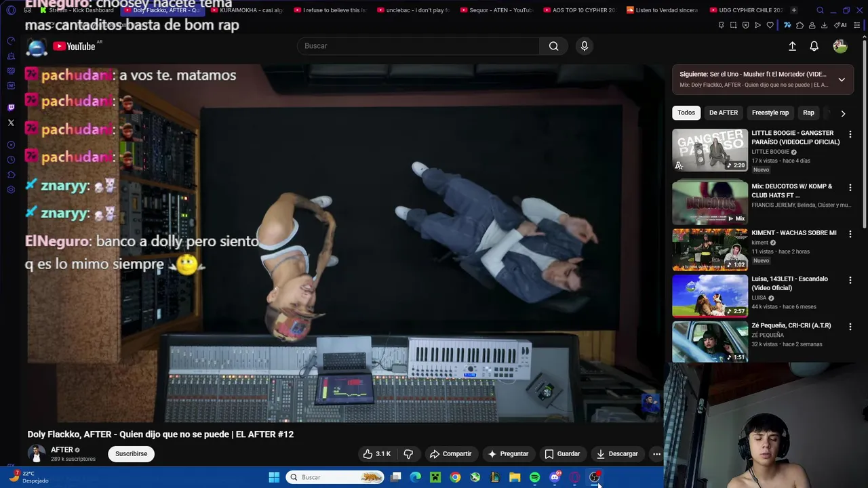The image size is (868, 488).
Task: Open sidebar settings gear icon
Action: click(x=11, y=190)
